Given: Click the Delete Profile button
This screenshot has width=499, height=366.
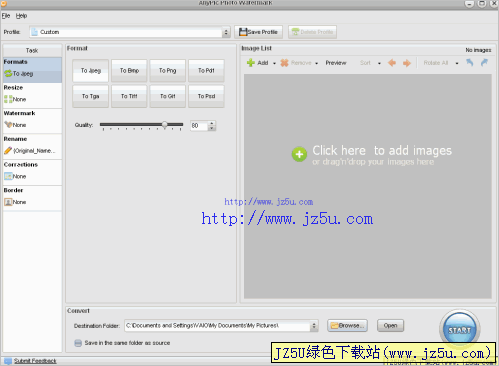Looking at the screenshot, I should point(312,32).
